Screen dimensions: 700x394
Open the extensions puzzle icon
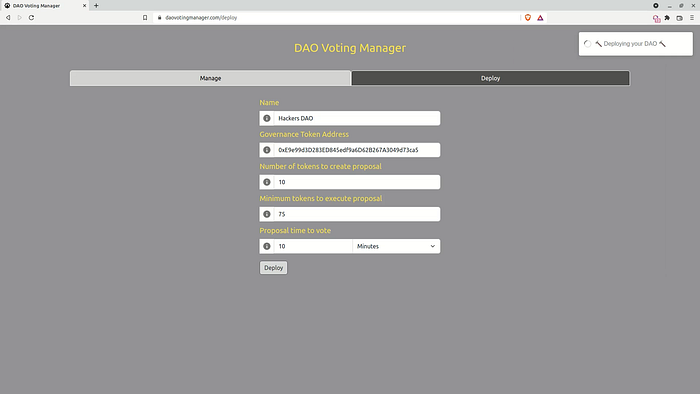click(x=667, y=18)
